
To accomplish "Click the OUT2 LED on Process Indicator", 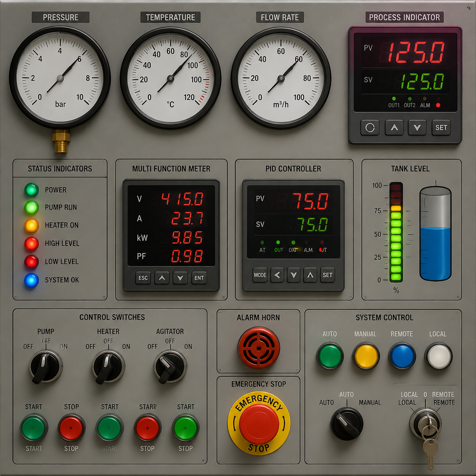I will coord(410,99).
